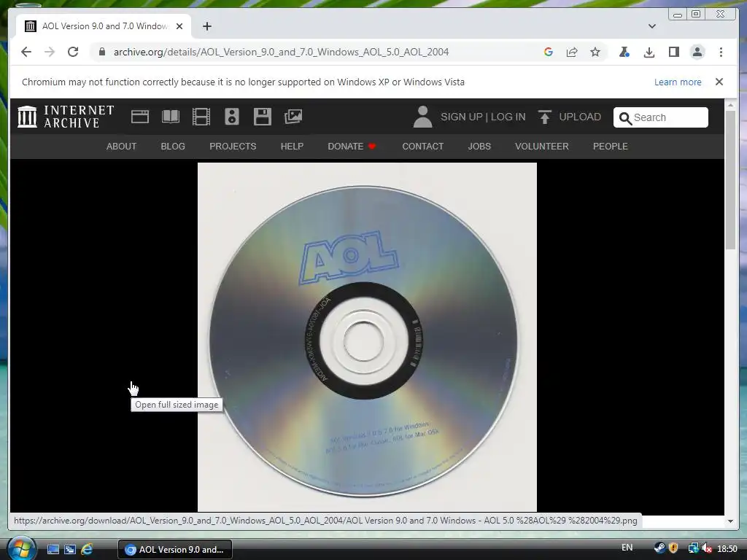
Task: Open the DONATE menu item
Action: point(352,146)
